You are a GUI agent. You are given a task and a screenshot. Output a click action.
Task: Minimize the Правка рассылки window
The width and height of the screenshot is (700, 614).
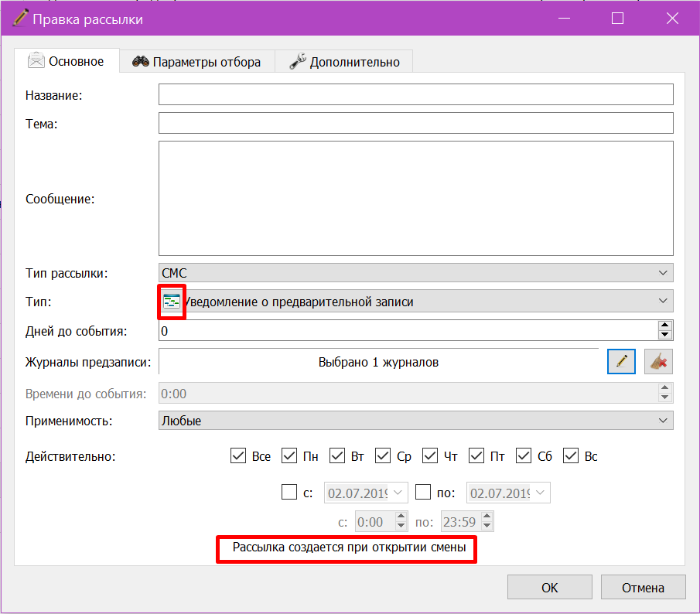565,19
